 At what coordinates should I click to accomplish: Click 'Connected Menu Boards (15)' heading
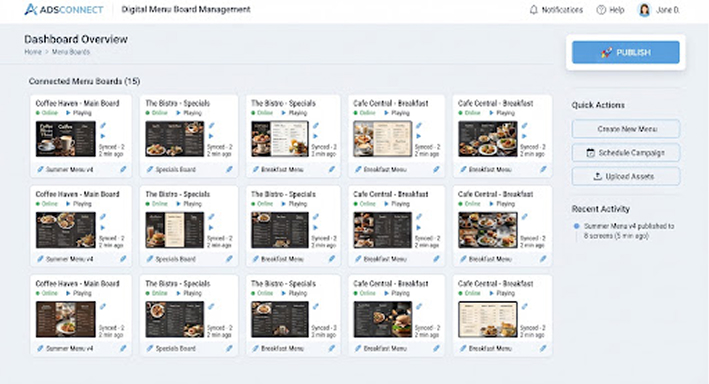click(84, 81)
